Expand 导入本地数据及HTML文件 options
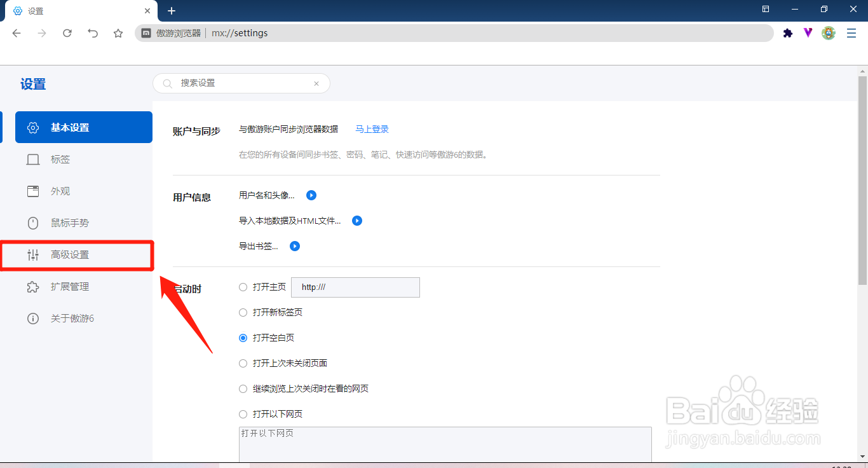Viewport: 868px width, 468px height. pos(356,221)
